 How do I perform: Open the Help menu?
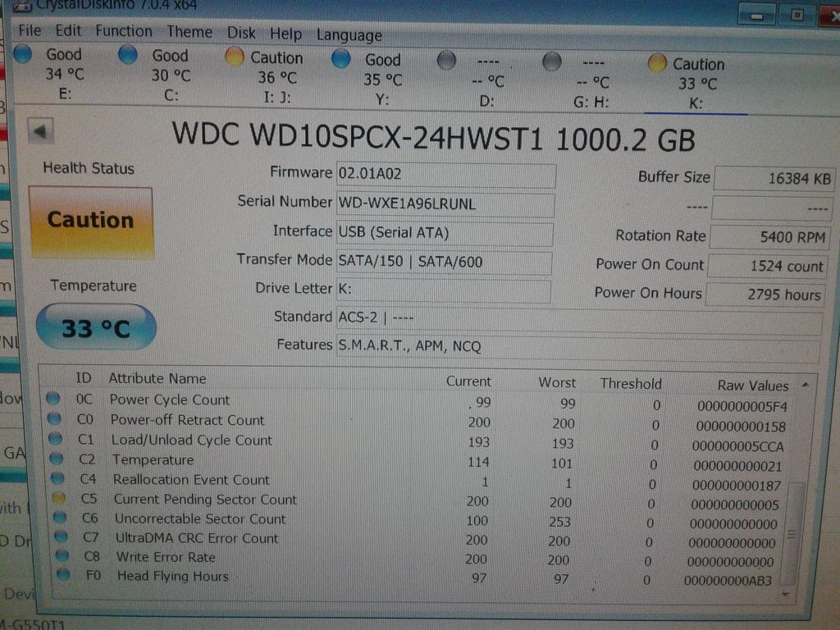(285, 34)
